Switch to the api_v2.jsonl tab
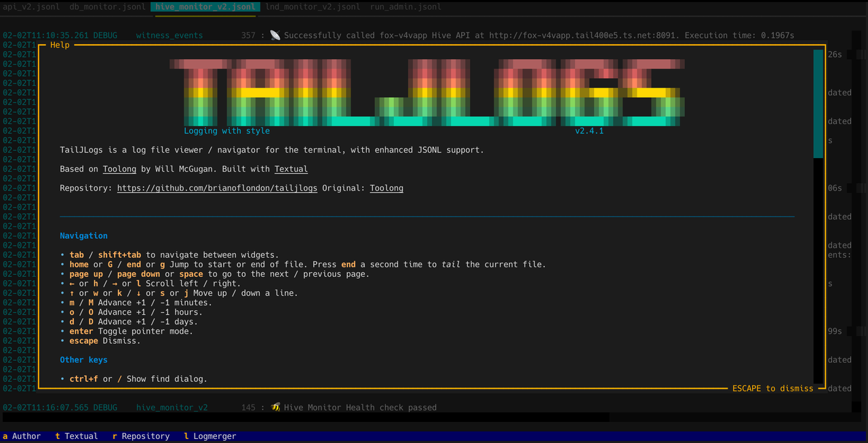 pyautogui.click(x=30, y=7)
